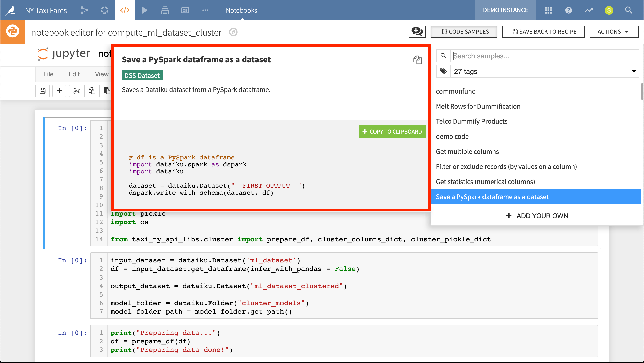Click the green COPY TO CLIPBOARD button
The width and height of the screenshot is (644, 363).
pos(392,132)
